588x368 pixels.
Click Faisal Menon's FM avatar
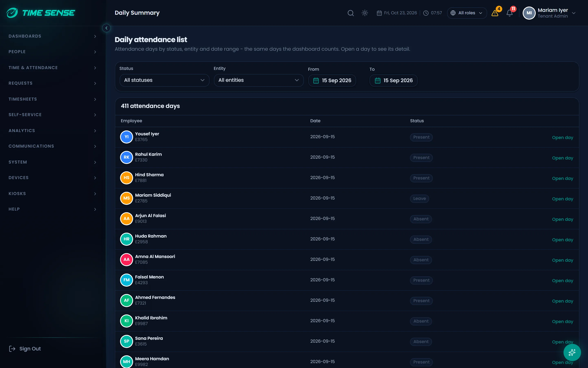126,280
